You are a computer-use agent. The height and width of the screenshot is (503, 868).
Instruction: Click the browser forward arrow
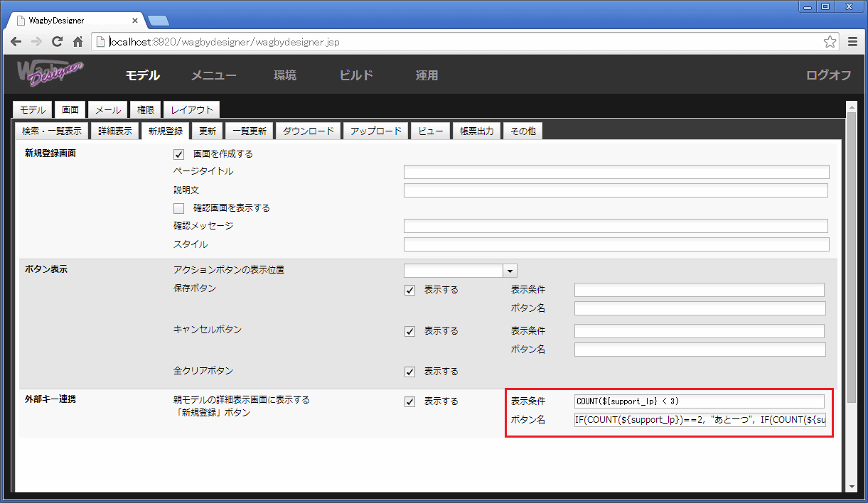[x=37, y=42]
